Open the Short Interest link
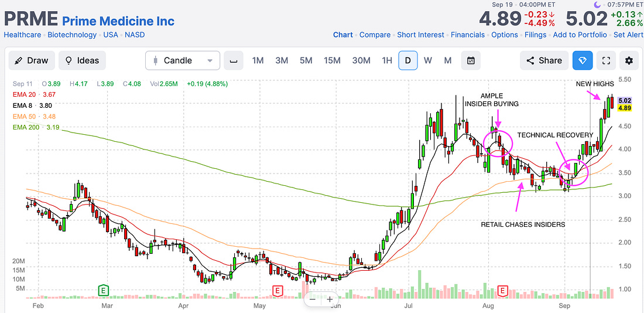Screen dimensions: 644x313 [420, 35]
